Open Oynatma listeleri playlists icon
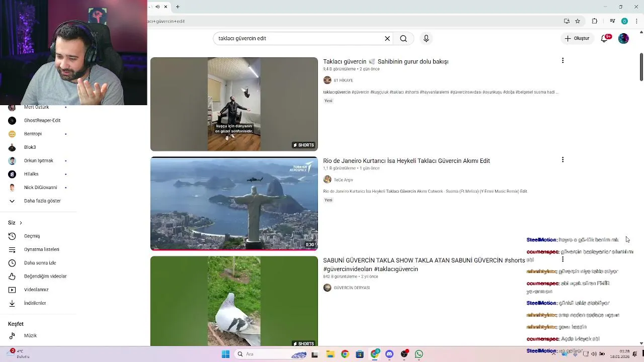The width and height of the screenshot is (644, 362). point(12,249)
